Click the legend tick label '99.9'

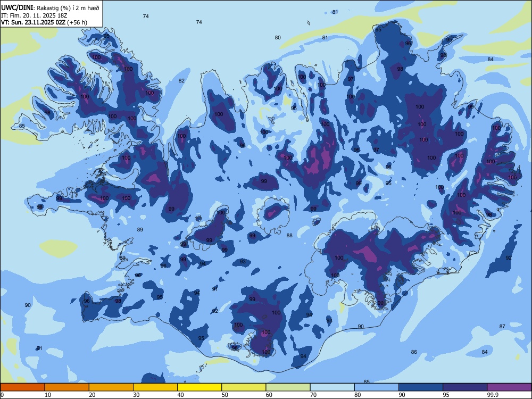coord(492,395)
